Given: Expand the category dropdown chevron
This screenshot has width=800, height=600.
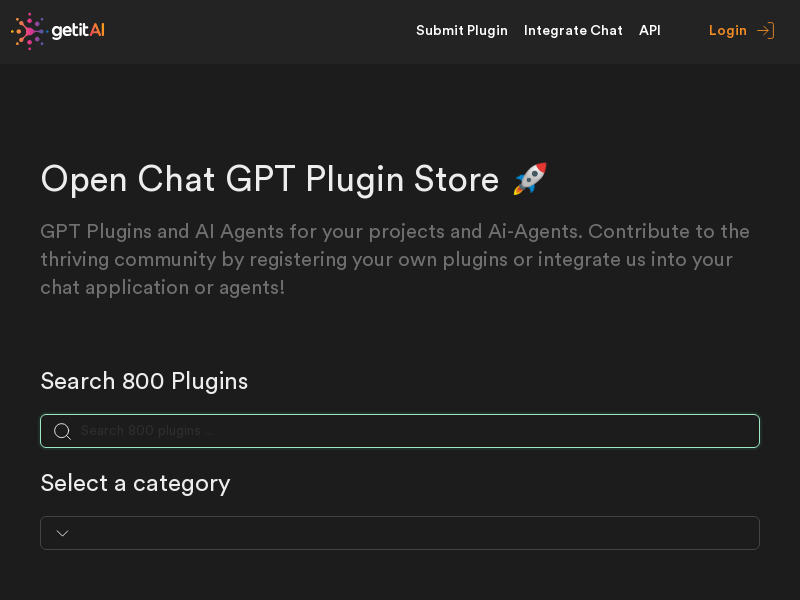Looking at the screenshot, I should (x=62, y=533).
